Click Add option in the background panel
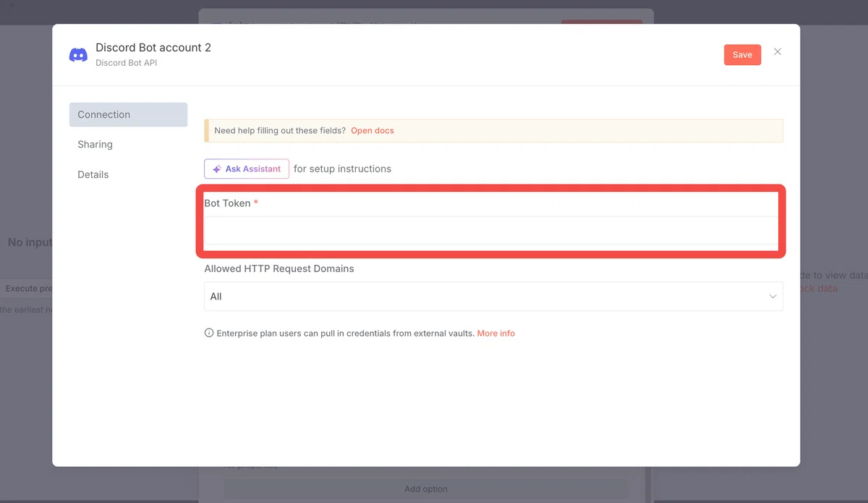 [426, 489]
